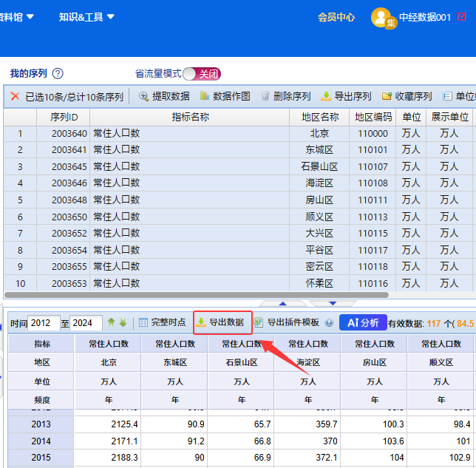Click the user avatar icon

[x=383, y=18]
